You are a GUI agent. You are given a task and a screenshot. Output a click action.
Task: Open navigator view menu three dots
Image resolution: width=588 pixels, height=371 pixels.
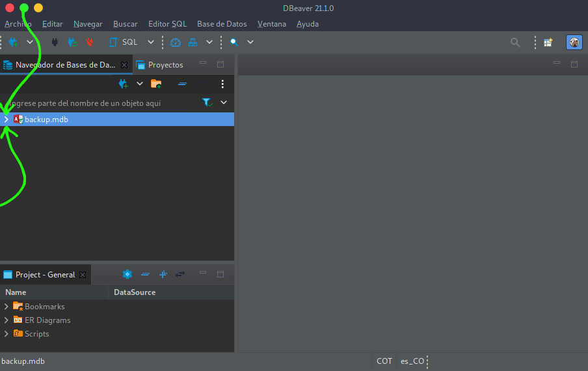[222, 84]
